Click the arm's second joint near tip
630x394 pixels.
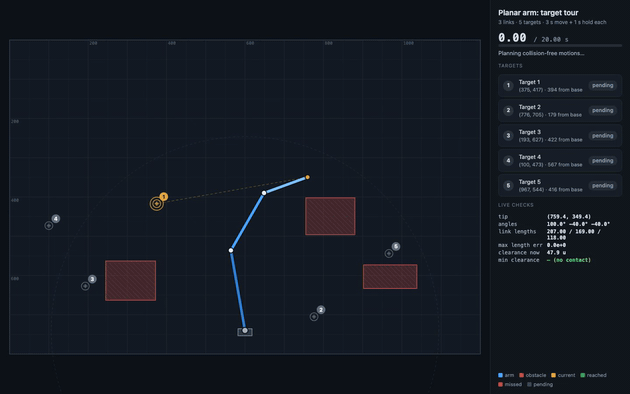tap(264, 193)
